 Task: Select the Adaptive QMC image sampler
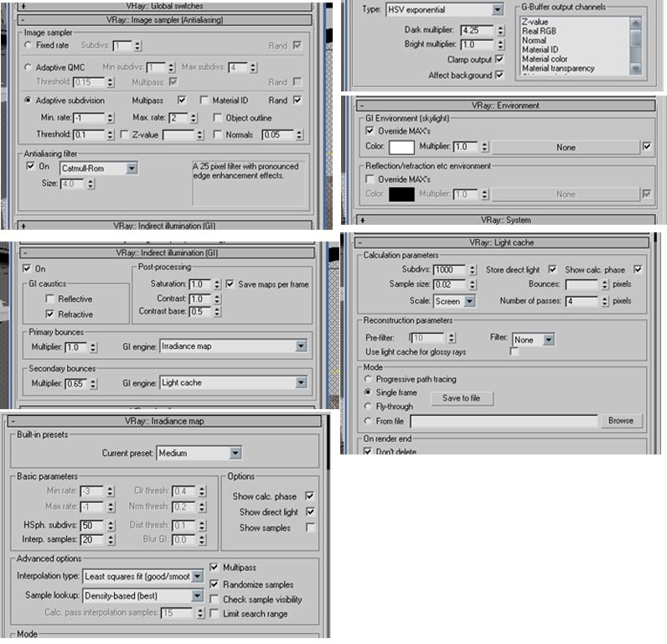28,67
